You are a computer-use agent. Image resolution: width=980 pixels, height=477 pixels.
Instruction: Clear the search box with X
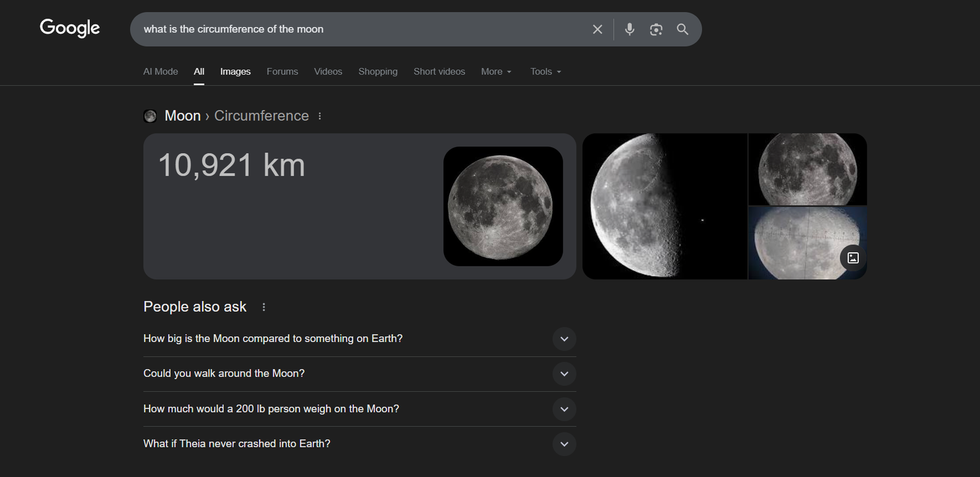click(x=598, y=29)
